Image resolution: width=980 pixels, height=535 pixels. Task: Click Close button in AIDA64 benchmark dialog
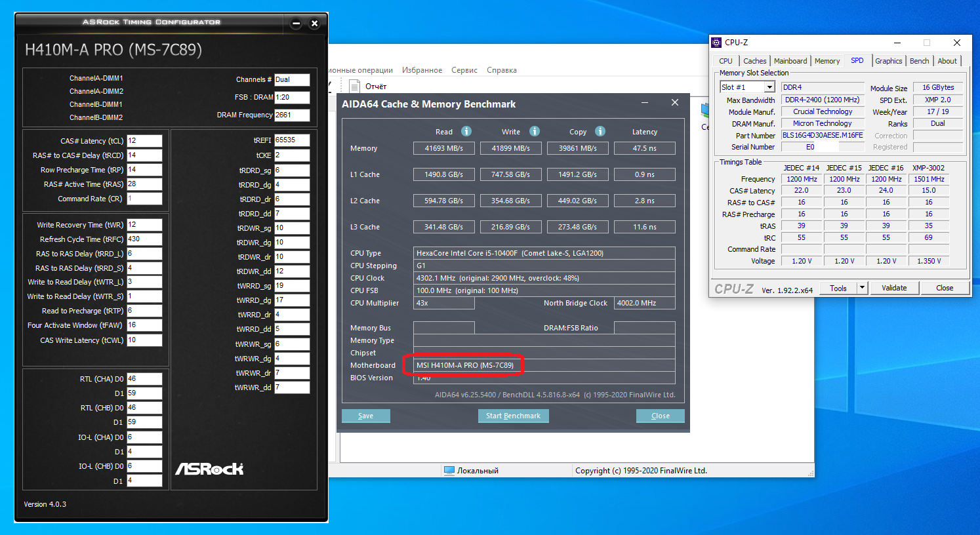click(x=661, y=416)
